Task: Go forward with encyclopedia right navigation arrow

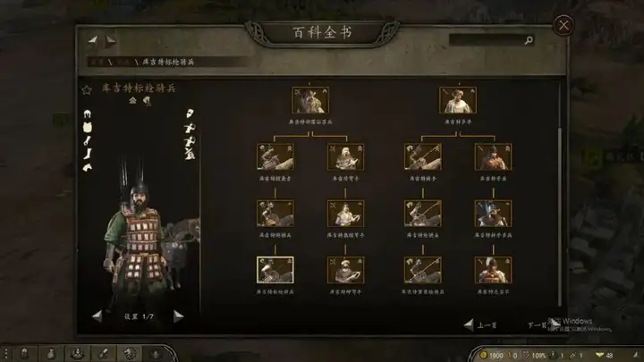Action: tap(111, 40)
